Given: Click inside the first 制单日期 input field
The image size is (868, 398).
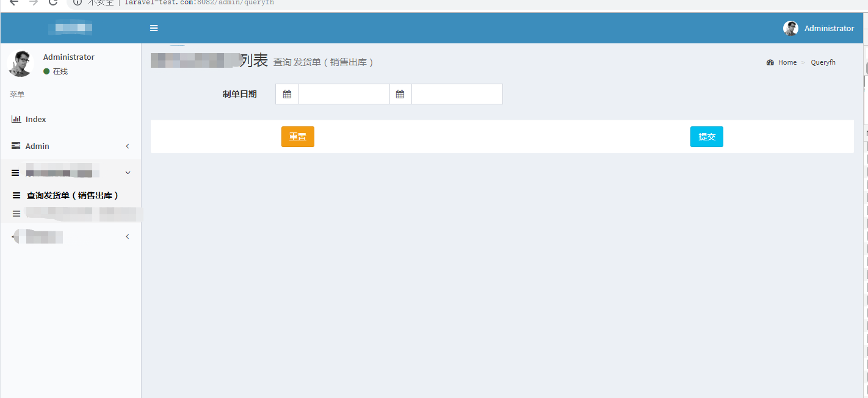Looking at the screenshot, I should [344, 94].
